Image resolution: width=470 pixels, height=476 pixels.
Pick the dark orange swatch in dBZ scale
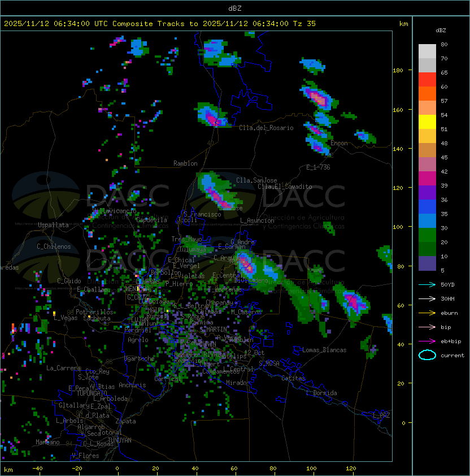click(x=427, y=93)
